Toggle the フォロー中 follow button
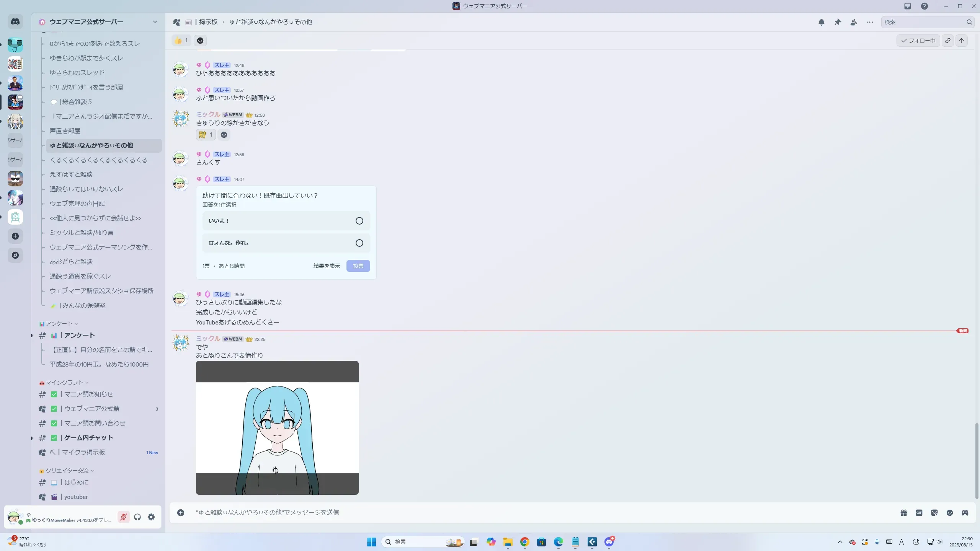Viewport: 980px width, 551px height. pyautogui.click(x=918, y=41)
